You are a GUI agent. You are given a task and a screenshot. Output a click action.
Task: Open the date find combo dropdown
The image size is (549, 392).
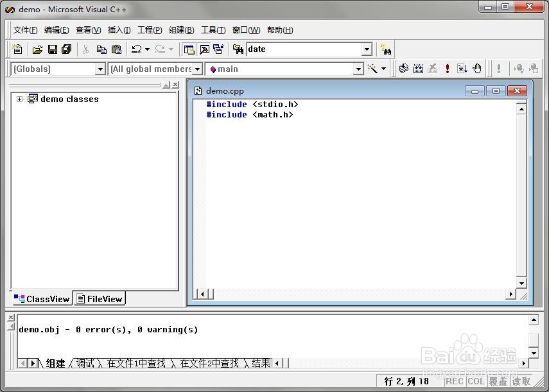tap(367, 49)
